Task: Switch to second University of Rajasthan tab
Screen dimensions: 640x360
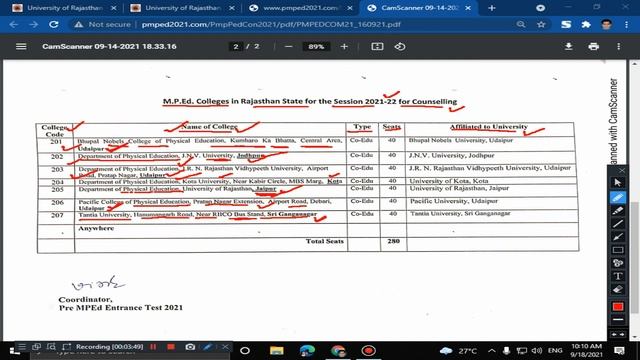Action: tap(182, 8)
